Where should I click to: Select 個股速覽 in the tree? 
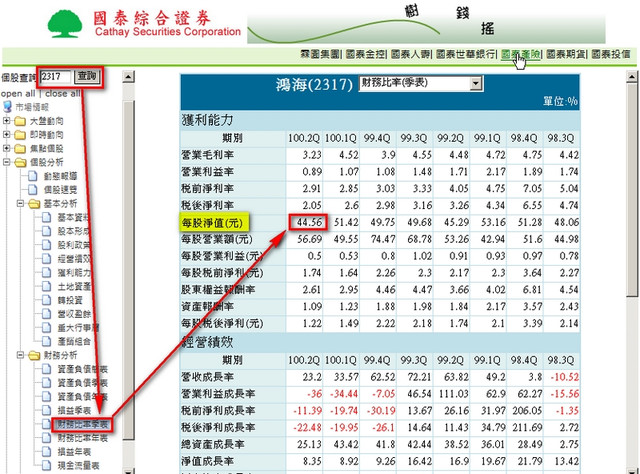pos(60,190)
